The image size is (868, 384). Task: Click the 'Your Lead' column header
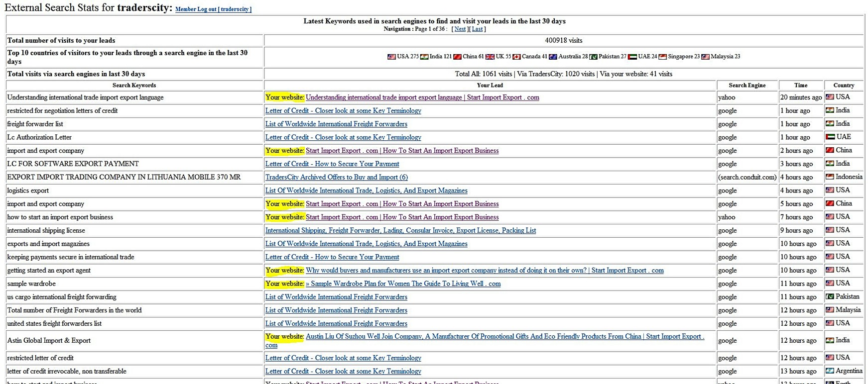click(490, 86)
